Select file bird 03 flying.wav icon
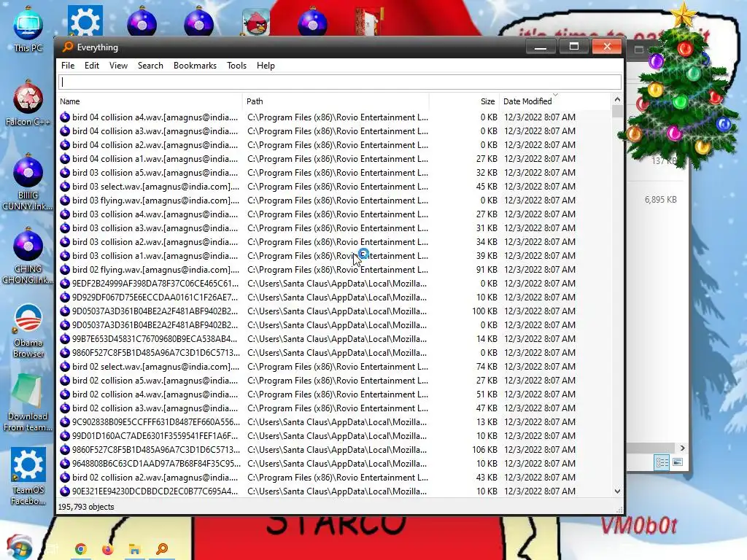Screen dimensions: 747x560 [x=65, y=200]
